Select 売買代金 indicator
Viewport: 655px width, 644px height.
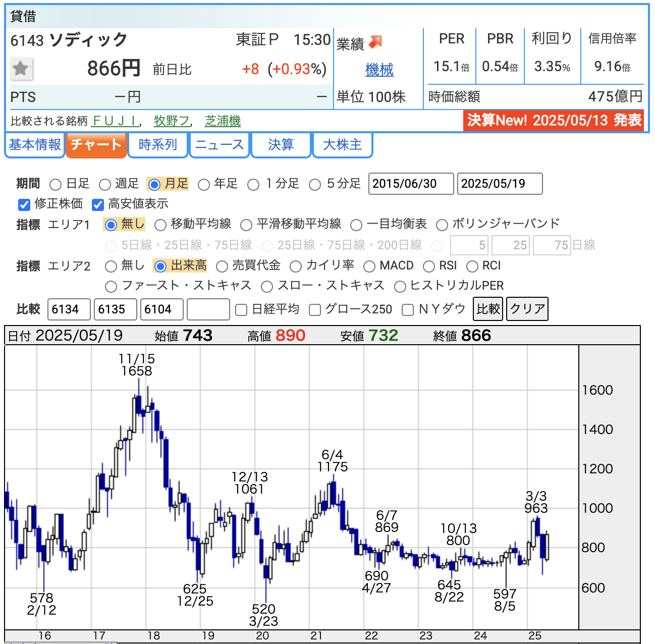tap(222, 266)
